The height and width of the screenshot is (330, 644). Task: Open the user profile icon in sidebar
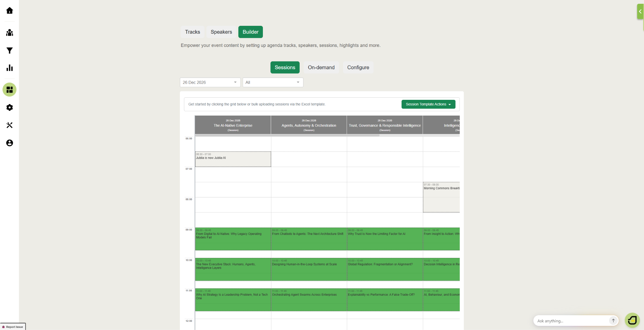tap(9, 143)
